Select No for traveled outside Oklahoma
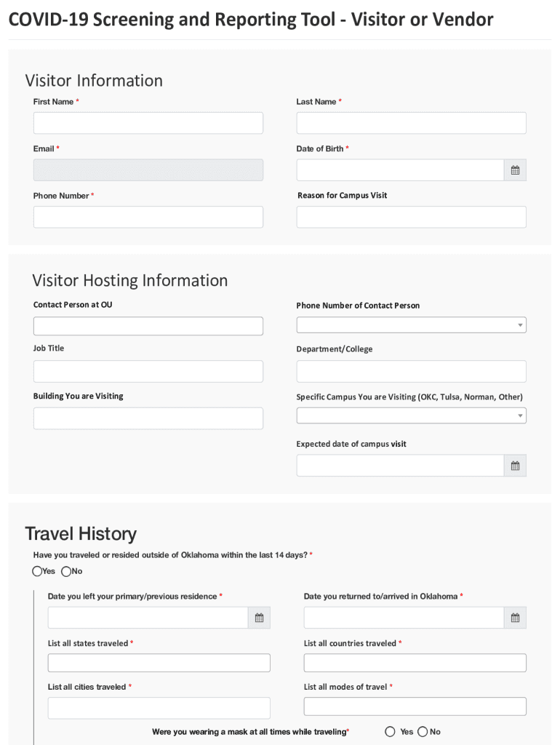560x745 pixels. [66, 571]
